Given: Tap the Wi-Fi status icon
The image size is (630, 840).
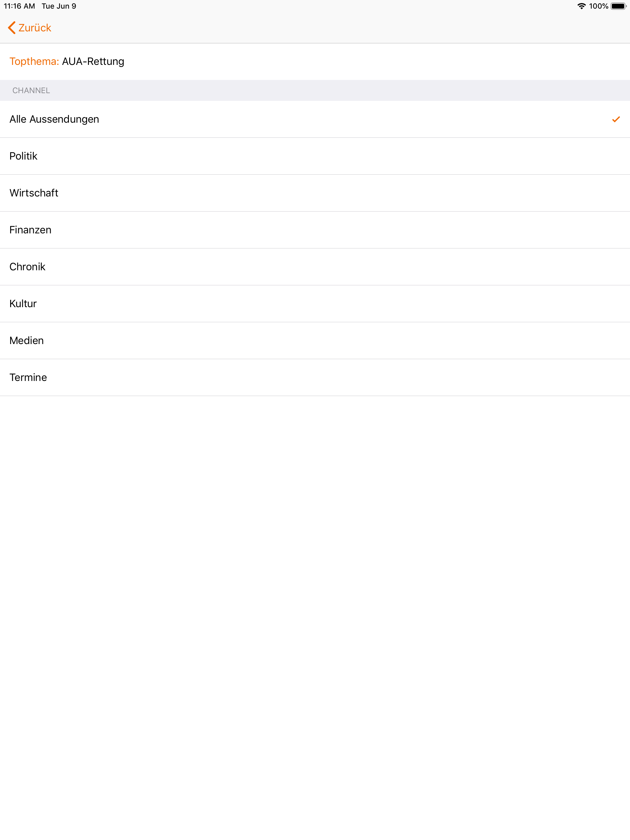Looking at the screenshot, I should point(581,6).
